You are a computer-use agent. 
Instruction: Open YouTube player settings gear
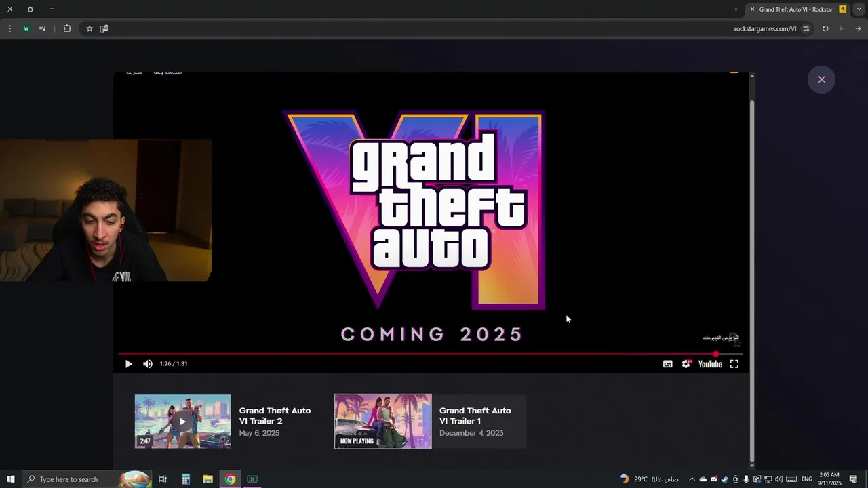tap(686, 364)
